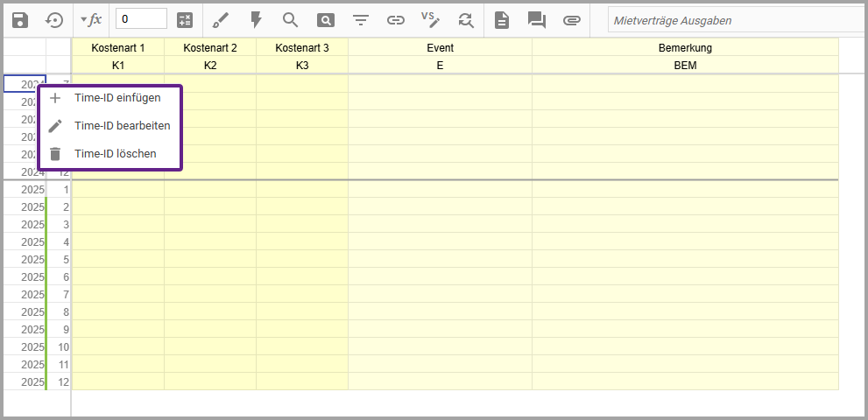
Task: Select 'Time-ID bearbeiten' menu entry
Action: click(122, 126)
